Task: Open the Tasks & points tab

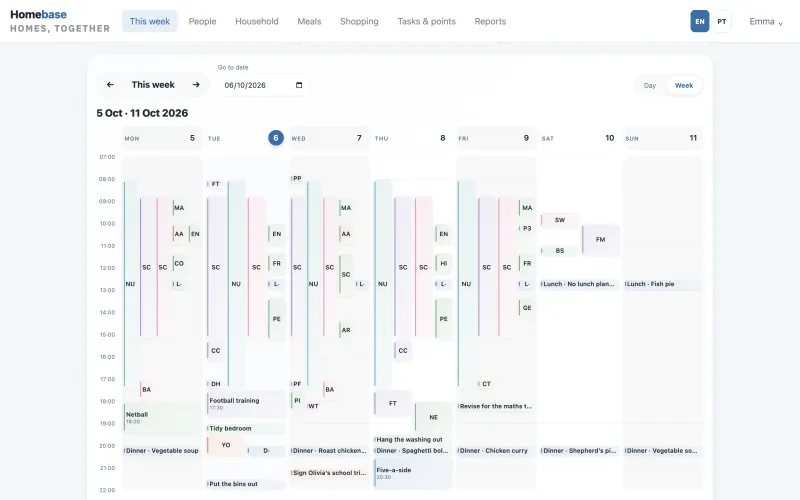Action: 427,21
